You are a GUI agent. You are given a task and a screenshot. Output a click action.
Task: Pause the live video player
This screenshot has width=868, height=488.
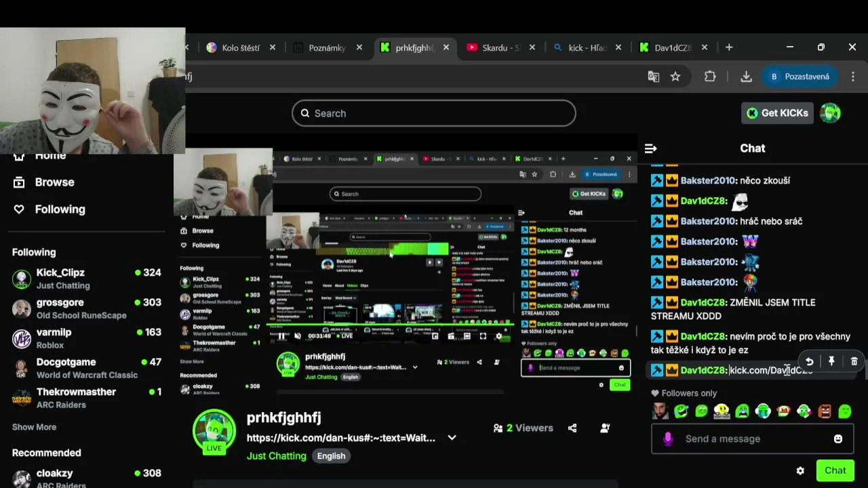(x=281, y=335)
